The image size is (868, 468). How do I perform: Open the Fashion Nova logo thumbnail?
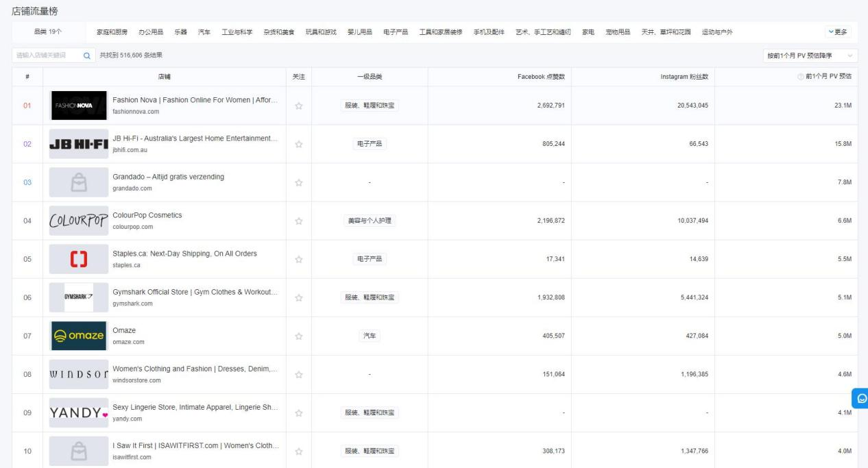pyautogui.click(x=79, y=106)
